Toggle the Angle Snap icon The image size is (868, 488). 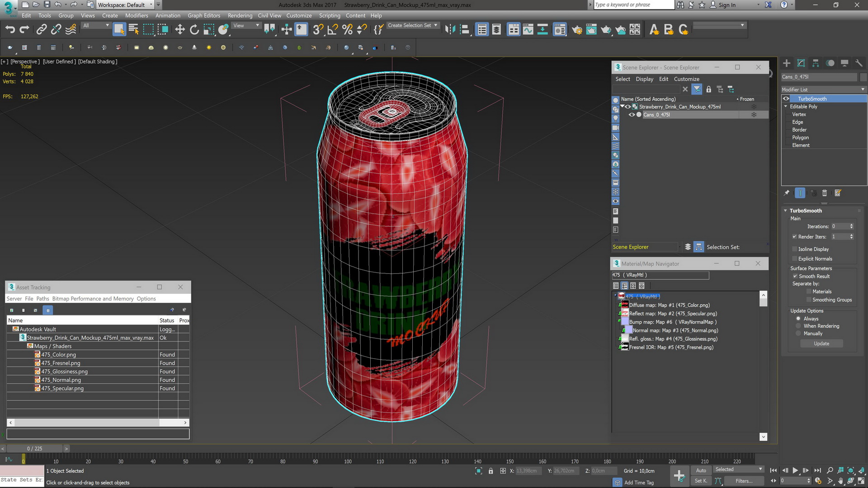point(333,30)
